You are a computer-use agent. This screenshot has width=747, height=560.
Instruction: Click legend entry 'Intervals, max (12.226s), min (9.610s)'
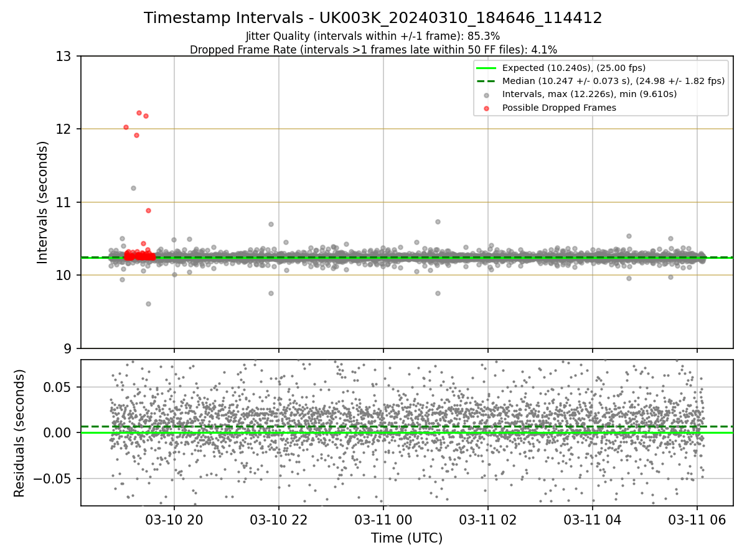click(589, 95)
